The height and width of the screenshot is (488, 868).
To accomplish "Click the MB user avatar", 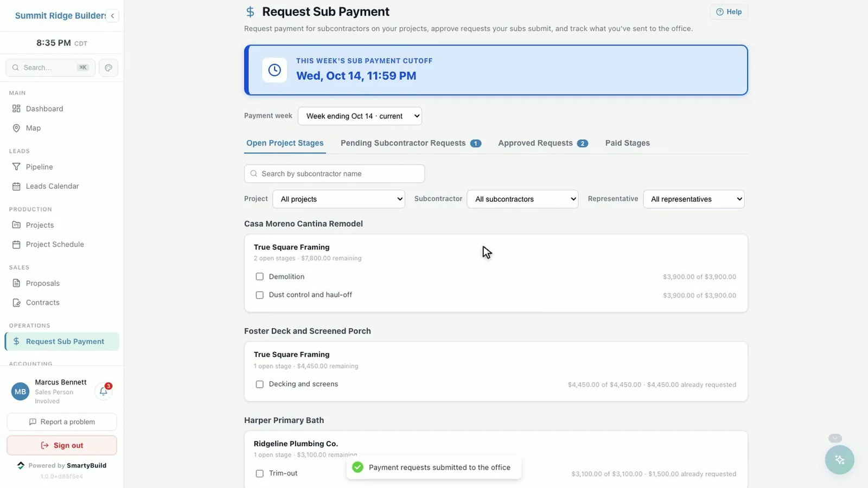I will click(21, 391).
